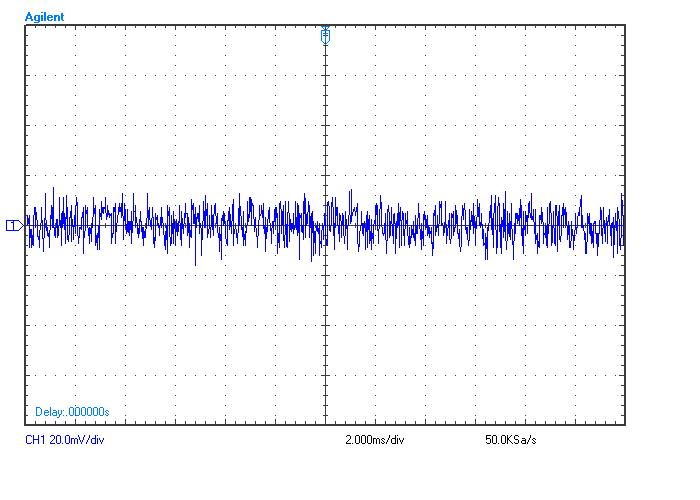Click the left end of the waveform trace

[x=28, y=225]
